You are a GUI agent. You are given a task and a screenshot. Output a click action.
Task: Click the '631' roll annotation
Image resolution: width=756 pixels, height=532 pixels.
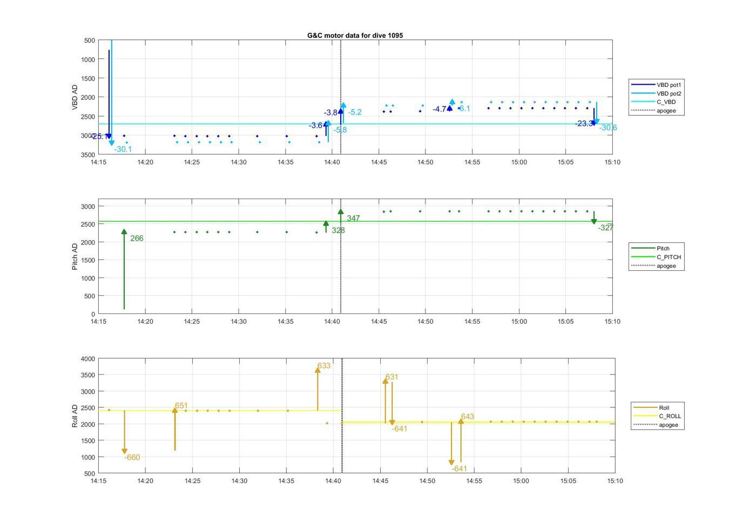[392, 377]
